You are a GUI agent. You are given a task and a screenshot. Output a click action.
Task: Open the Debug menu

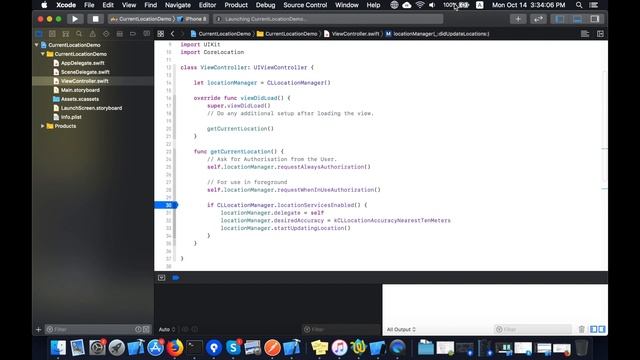265,5
